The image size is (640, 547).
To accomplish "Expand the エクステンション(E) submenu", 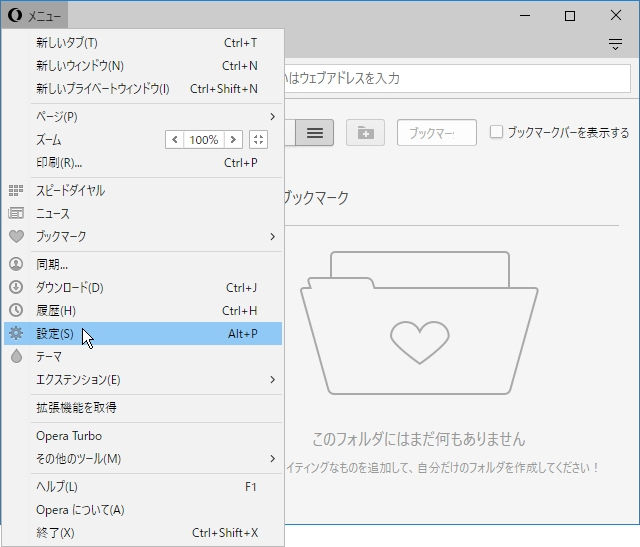I will tap(272, 380).
